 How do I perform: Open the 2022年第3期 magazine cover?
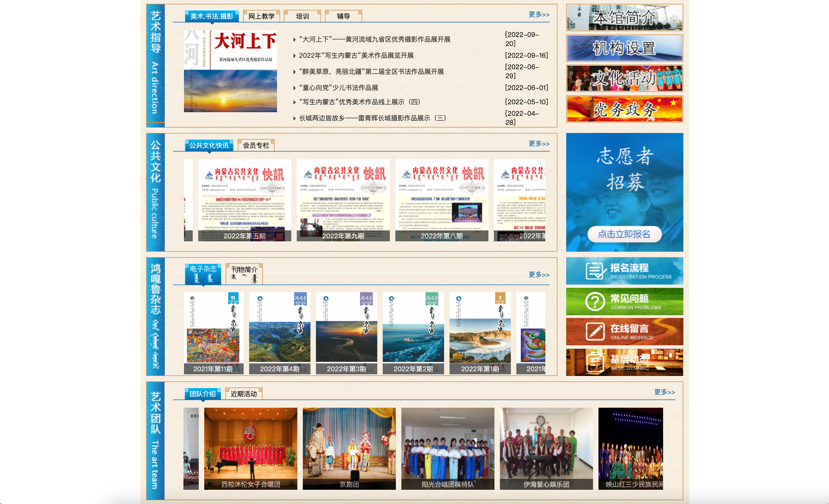(x=346, y=333)
